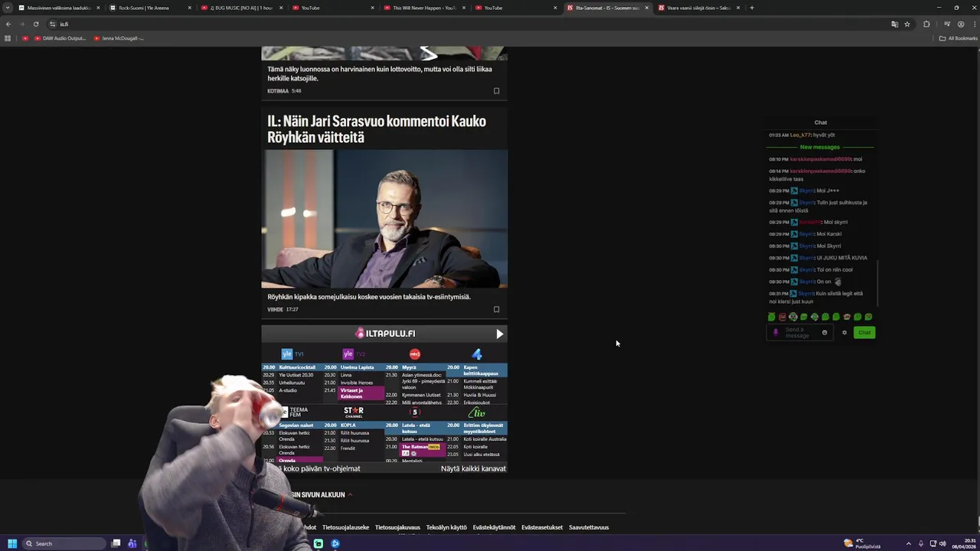Switch to the Vaara vaanii tab
980x551 pixels.
coord(698,8)
